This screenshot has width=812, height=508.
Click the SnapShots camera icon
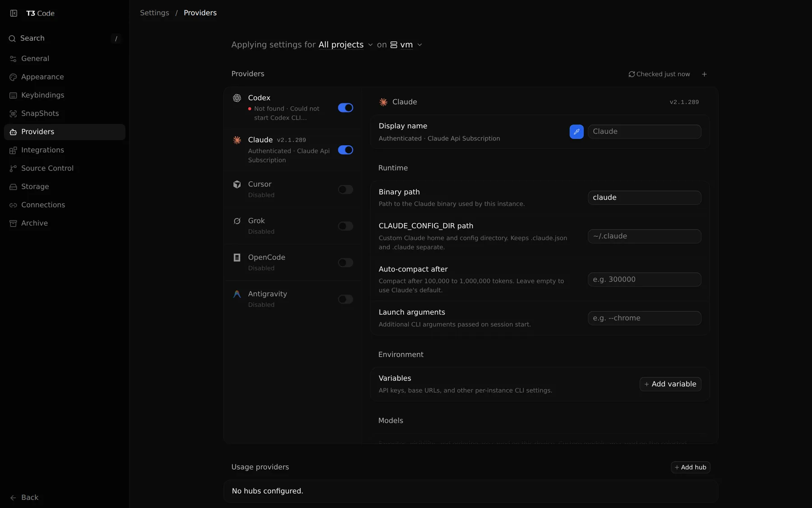[x=13, y=114]
